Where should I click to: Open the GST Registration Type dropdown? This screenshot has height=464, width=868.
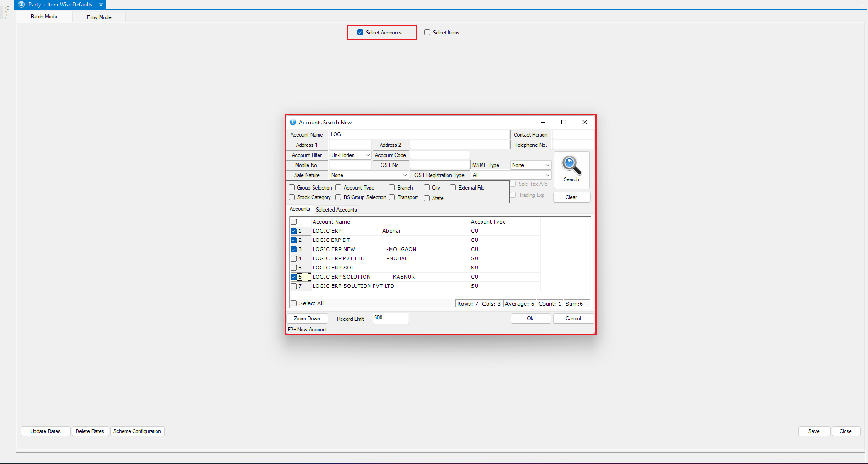click(547, 175)
